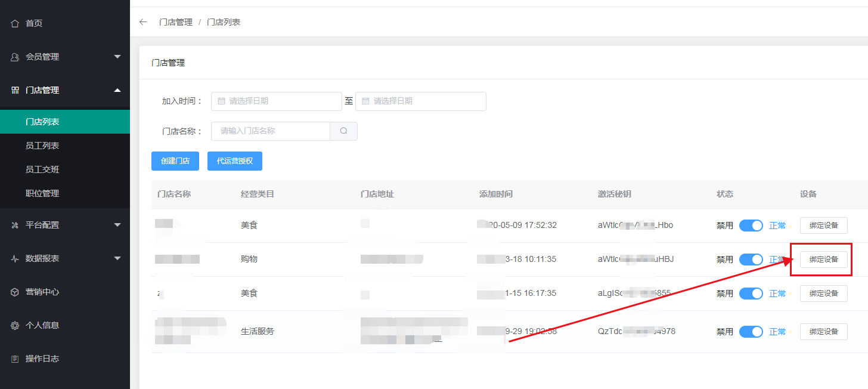The height and width of the screenshot is (389, 868).
Task: Click 绑定设备 in the 生活服务 row
Action: pyautogui.click(x=824, y=332)
